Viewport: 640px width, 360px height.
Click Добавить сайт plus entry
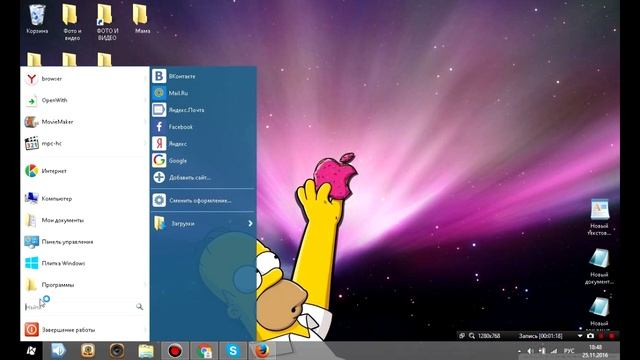203,178
